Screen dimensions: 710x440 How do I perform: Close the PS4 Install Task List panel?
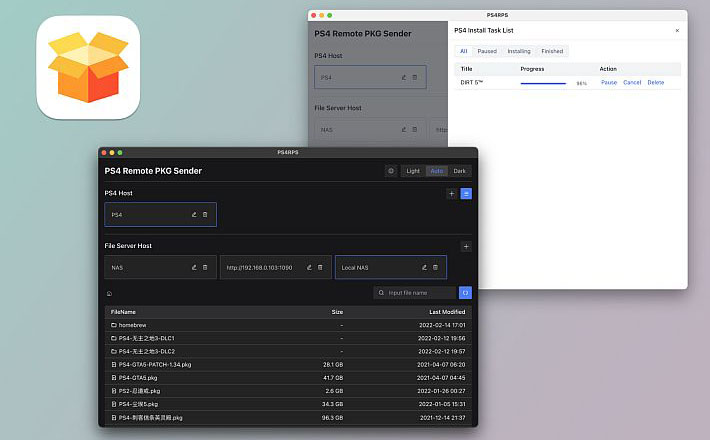[677, 31]
